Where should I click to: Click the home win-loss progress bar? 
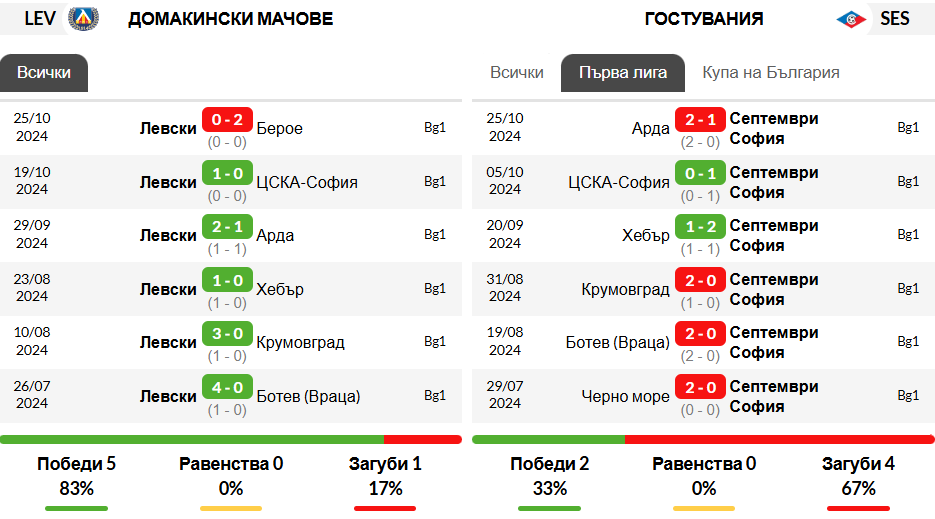(231, 440)
